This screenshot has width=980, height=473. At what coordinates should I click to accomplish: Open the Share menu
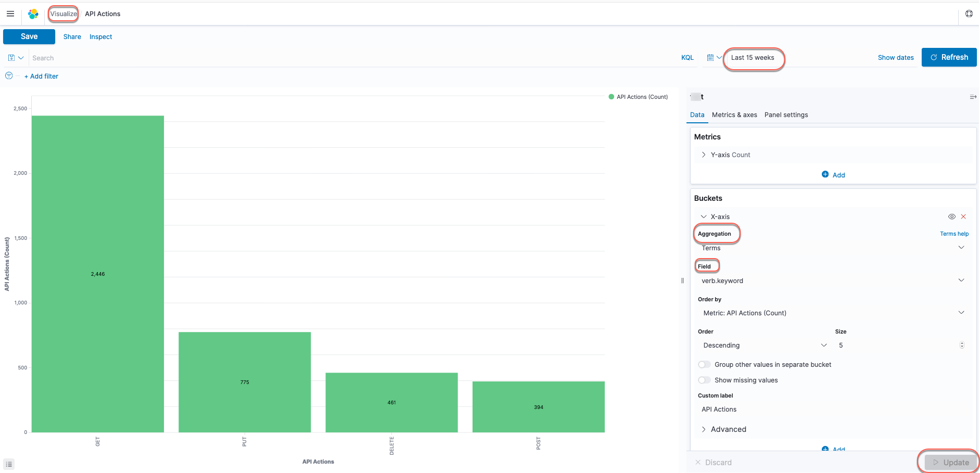(x=72, y=37)
